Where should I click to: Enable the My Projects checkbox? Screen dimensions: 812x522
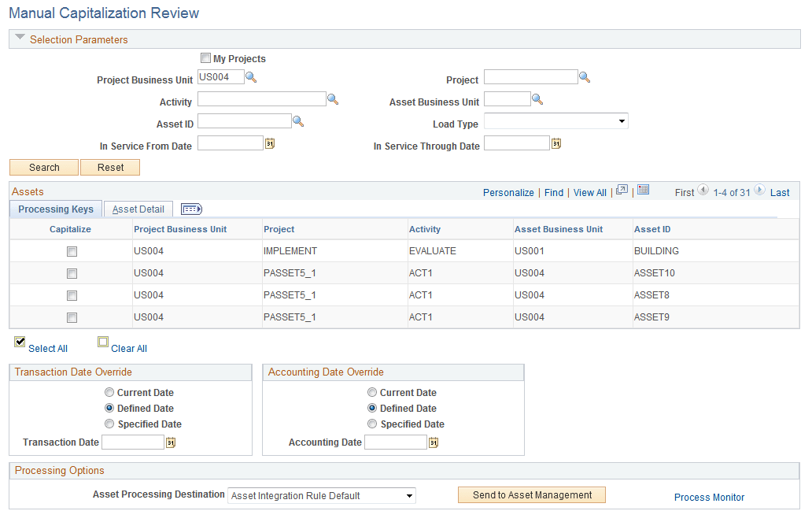[205, 58]
